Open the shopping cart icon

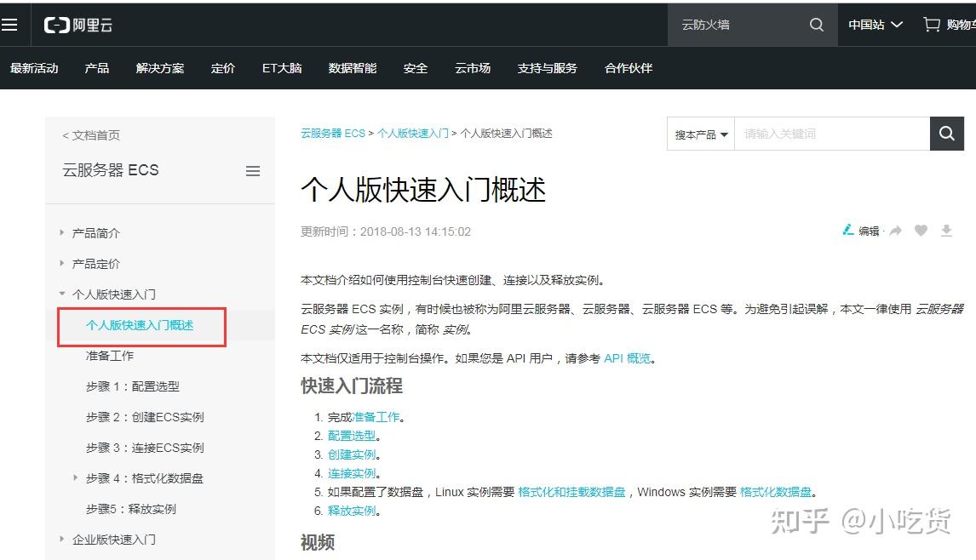click(931, 25)
